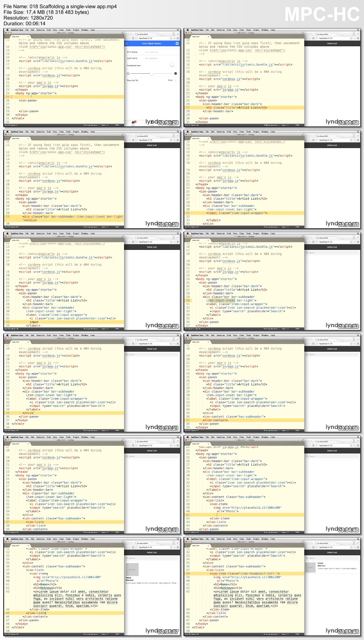In the 00:03:21 frame, open the Project menu
This screenshot has width=364, height=640.
[76, 335]
